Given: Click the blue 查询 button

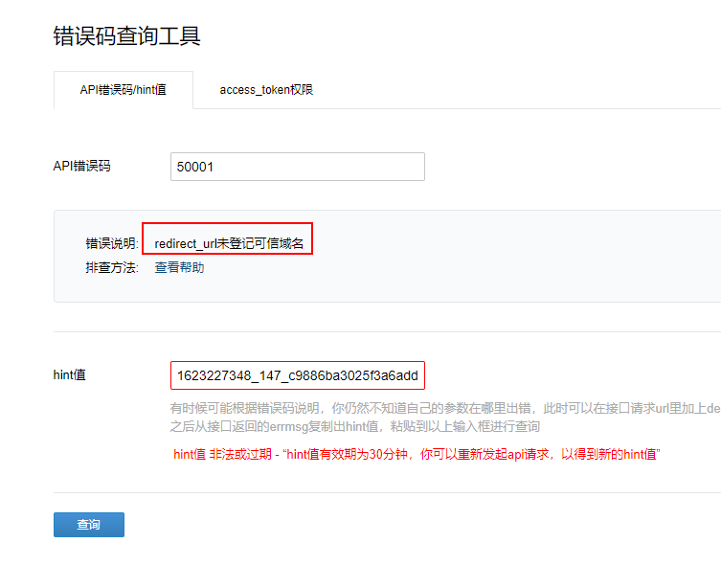Looking at the screenshot, I should click(89, 525).
